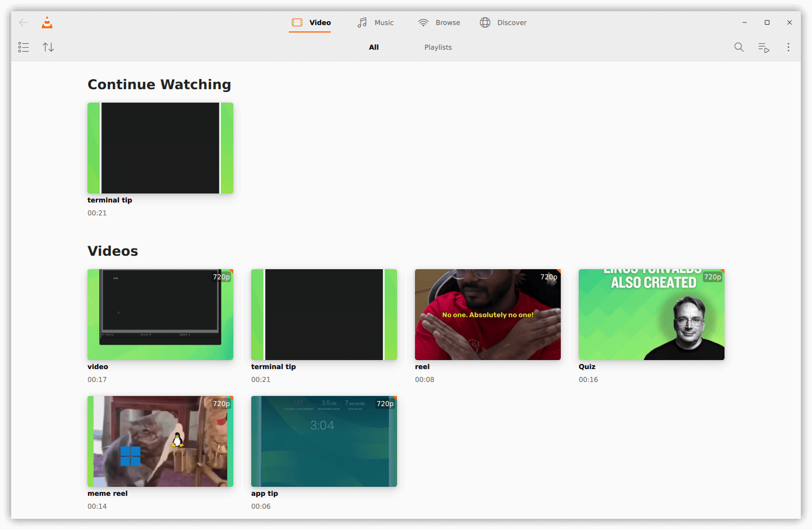
Task: Open the app tip video
Action: (324, 441)
